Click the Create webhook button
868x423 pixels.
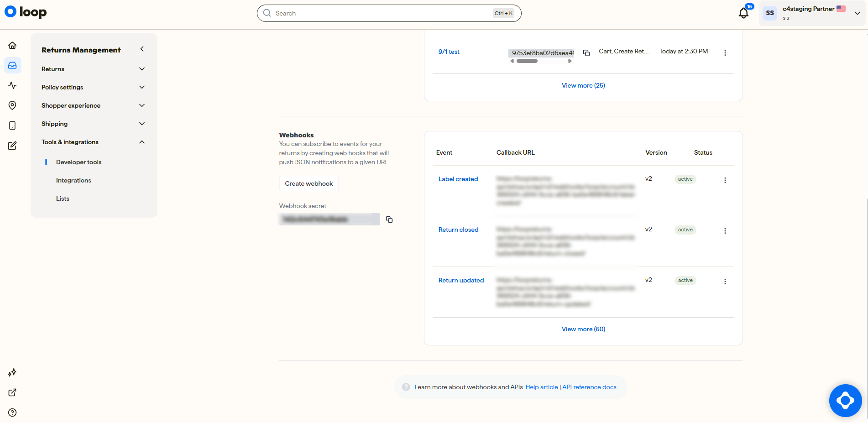pyautogui.click(x=309, y=183)
